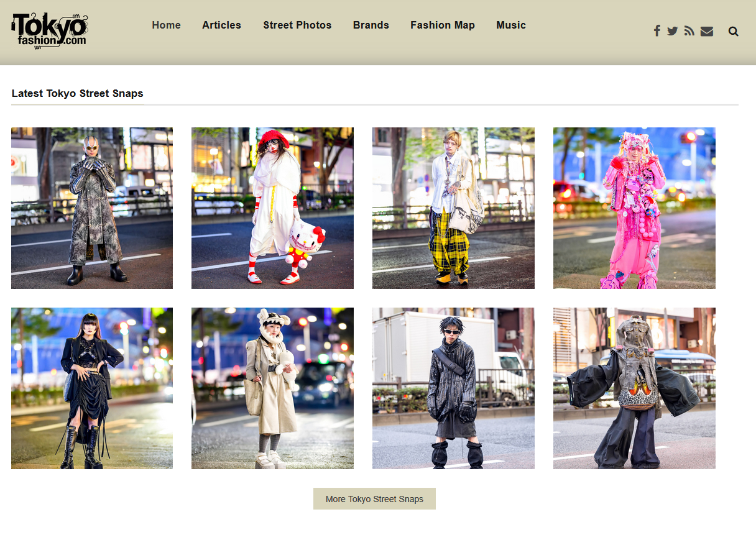Screen dimensions: 756x540
Task: Open the Fashion Map menu
Action: (443, 25)
